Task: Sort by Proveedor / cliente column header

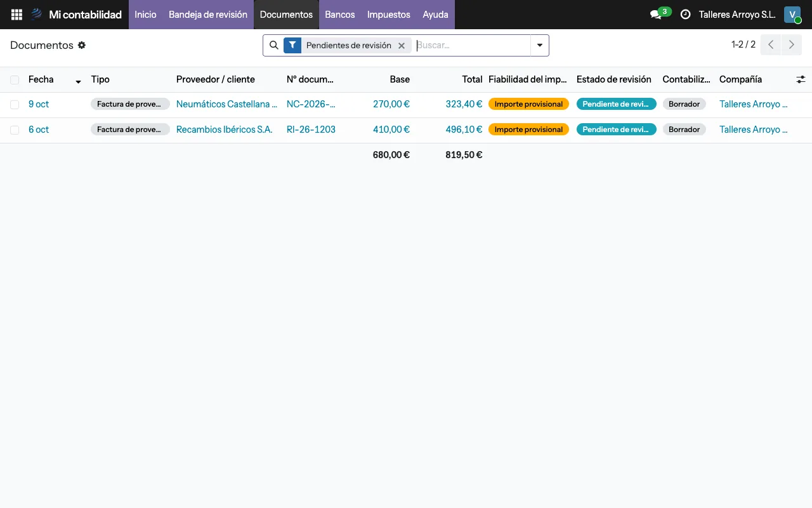Action: tap(216, 79)
